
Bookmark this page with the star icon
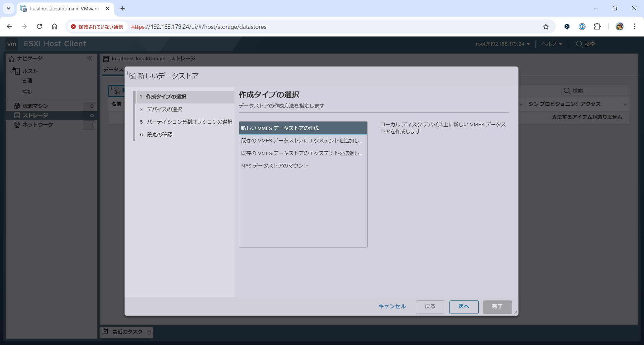tap(546, 27)
